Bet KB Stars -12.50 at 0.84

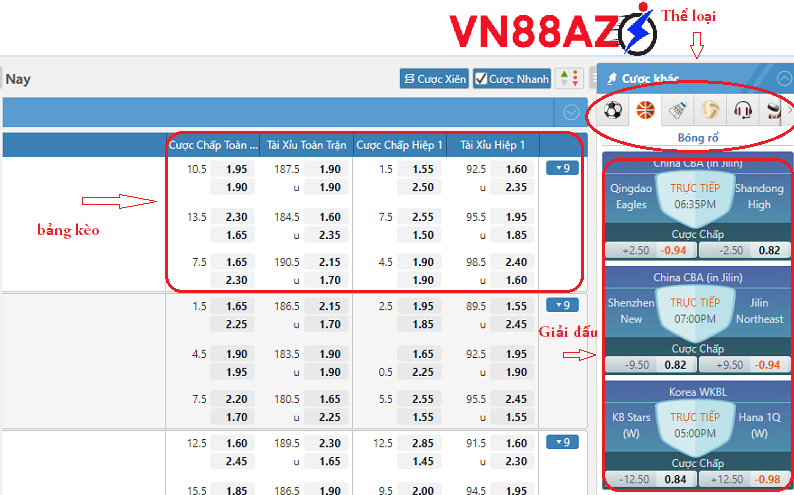[651, 479]
